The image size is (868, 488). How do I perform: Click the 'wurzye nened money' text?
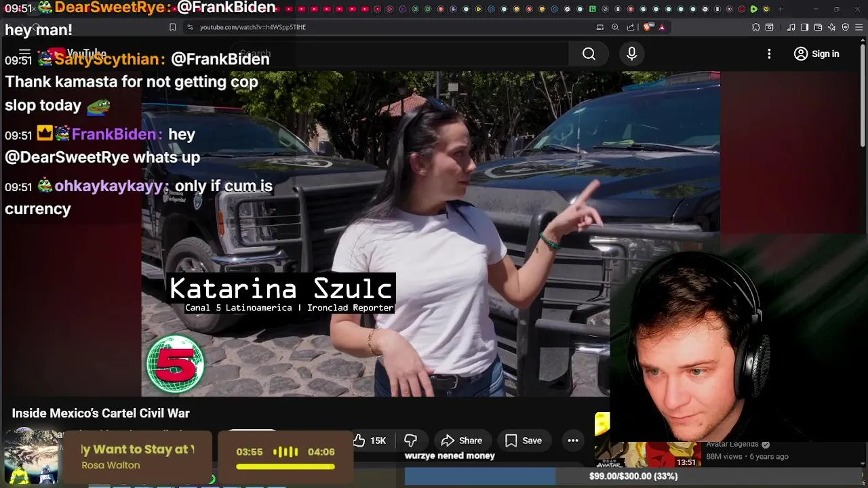pos(450,456)
